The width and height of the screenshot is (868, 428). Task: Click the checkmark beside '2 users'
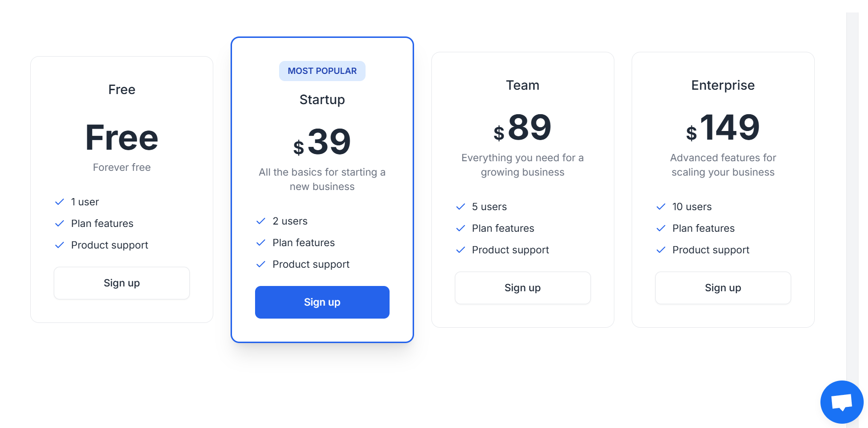tap(260, 221)
